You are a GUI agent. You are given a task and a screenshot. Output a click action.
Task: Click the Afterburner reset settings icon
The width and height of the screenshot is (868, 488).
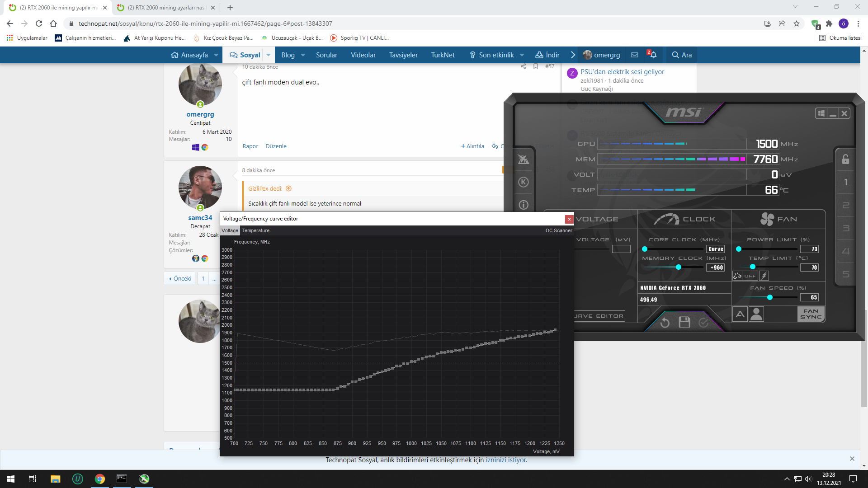665,323
